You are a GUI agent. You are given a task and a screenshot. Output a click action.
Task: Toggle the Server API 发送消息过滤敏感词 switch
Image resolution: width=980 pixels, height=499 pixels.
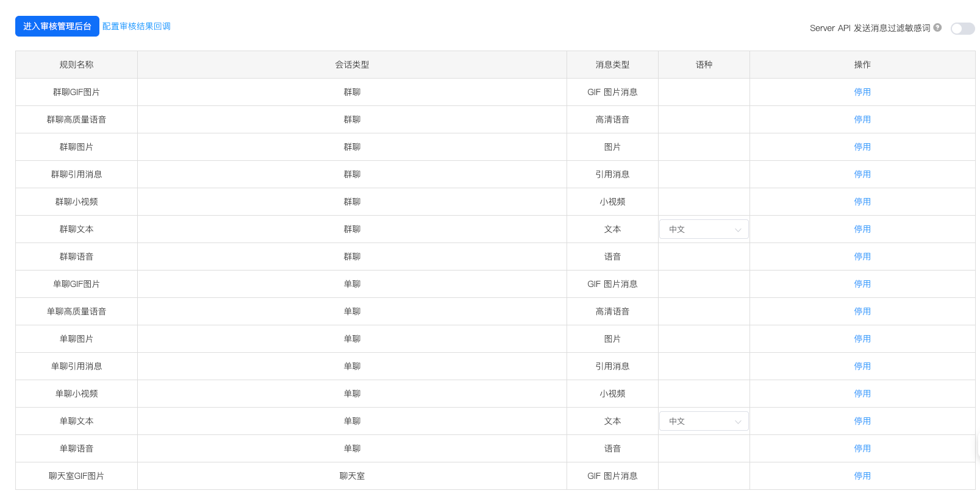click(x=962, y=29)
